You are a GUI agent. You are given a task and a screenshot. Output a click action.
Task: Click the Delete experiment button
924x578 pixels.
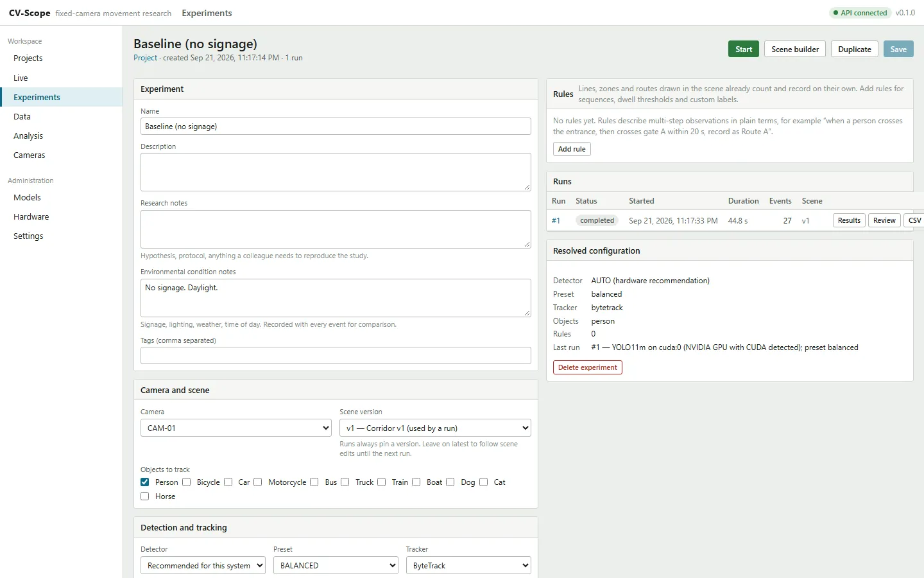tap(588, 367)
